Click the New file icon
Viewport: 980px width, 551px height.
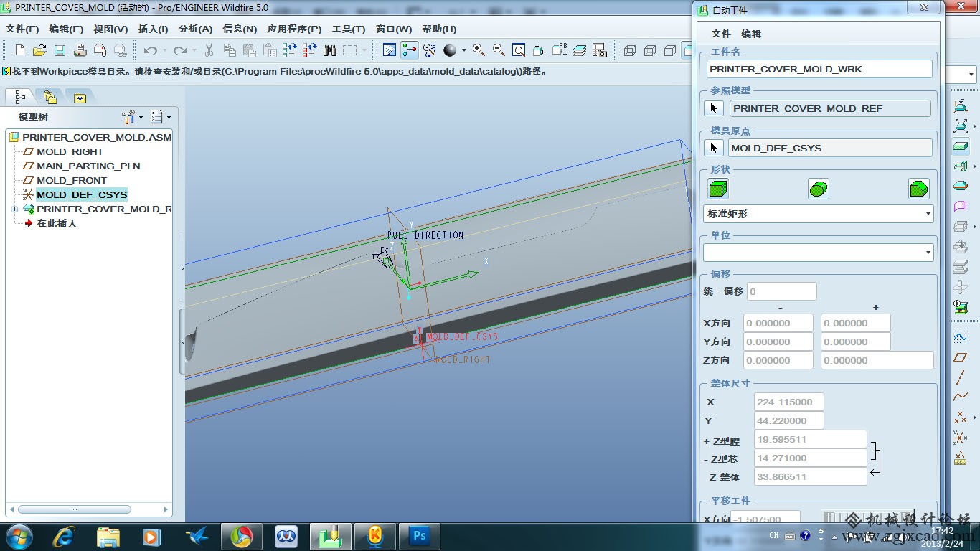pyautogui.click(x=20, y=50)
